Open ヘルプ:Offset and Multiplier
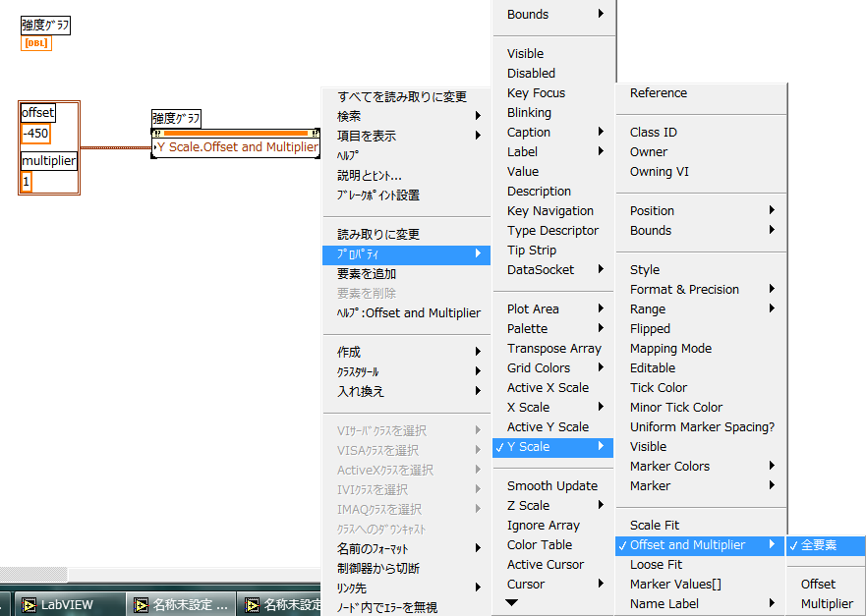Screen dimensions: 866x616 (407, 313)
